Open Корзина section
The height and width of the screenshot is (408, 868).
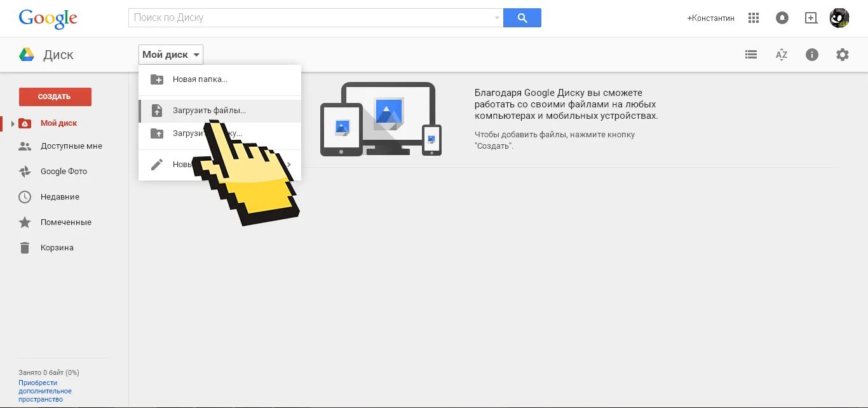click(57, 248)
